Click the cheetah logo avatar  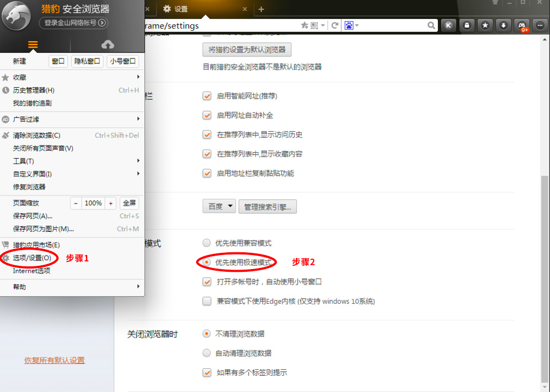coord(16,16)
